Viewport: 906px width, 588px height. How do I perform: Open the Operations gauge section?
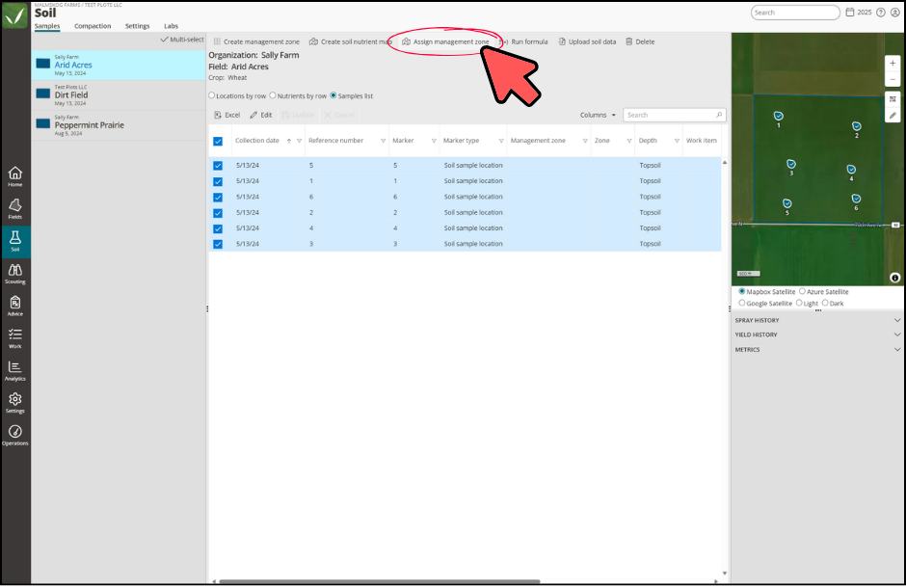click(15, 435)
